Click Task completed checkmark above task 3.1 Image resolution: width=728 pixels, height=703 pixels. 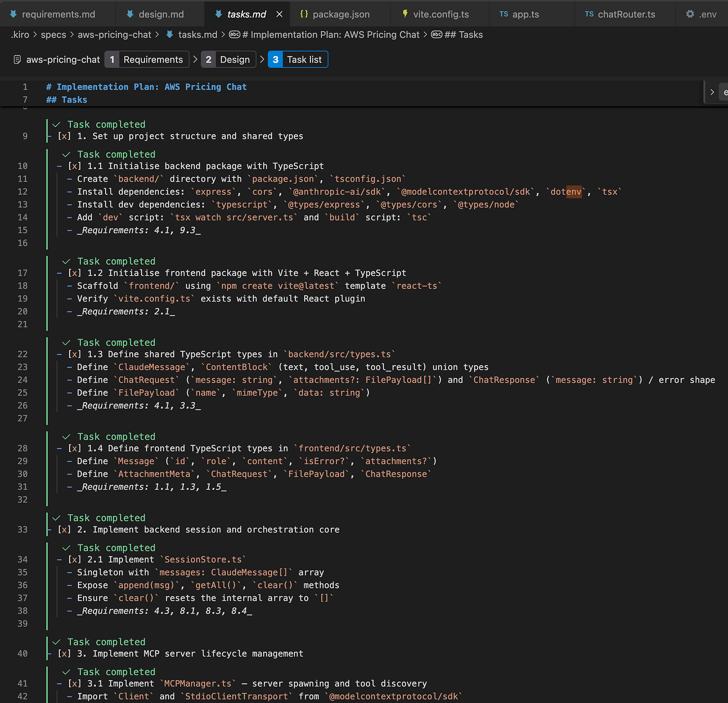pos(66,672)
